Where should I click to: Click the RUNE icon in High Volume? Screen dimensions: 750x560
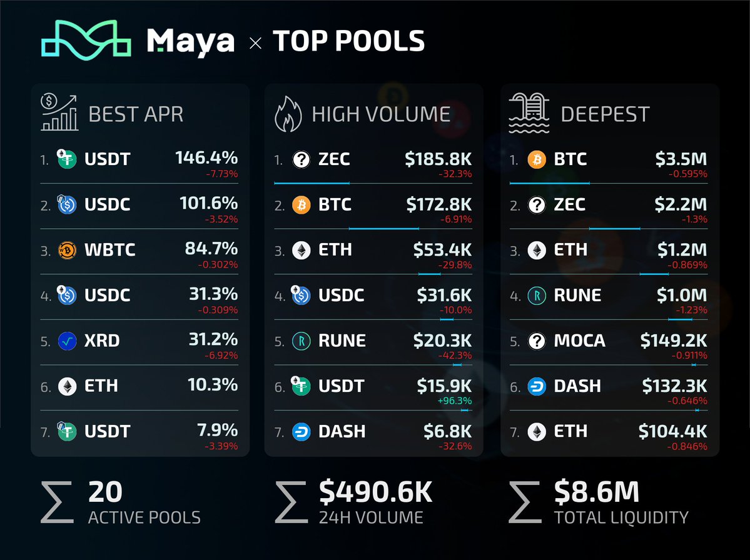click(301, 341)
